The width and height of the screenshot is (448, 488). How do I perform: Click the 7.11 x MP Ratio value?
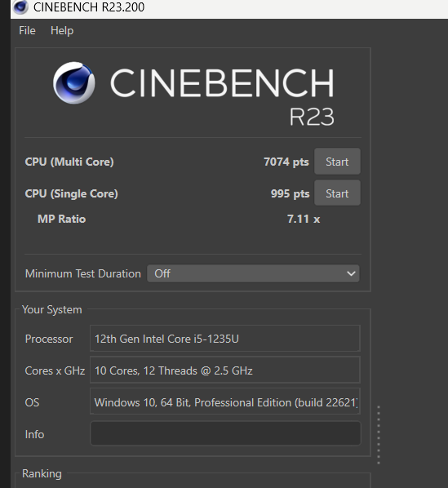point(304,219)
